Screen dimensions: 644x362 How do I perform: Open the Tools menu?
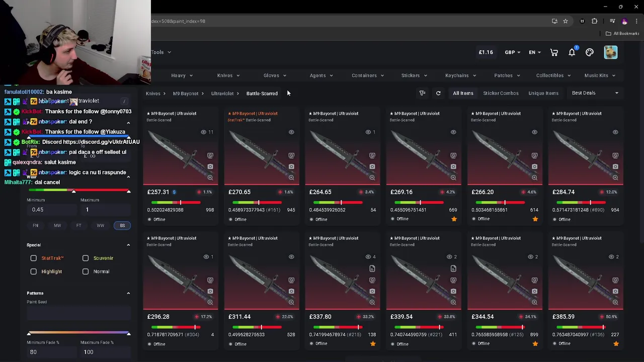161,52
